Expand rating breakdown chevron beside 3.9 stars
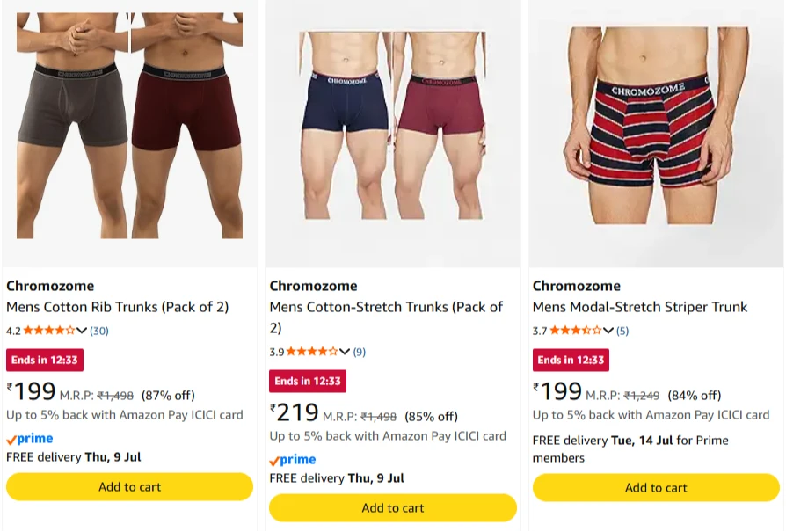The image size is (786, 532). (345, 352)
